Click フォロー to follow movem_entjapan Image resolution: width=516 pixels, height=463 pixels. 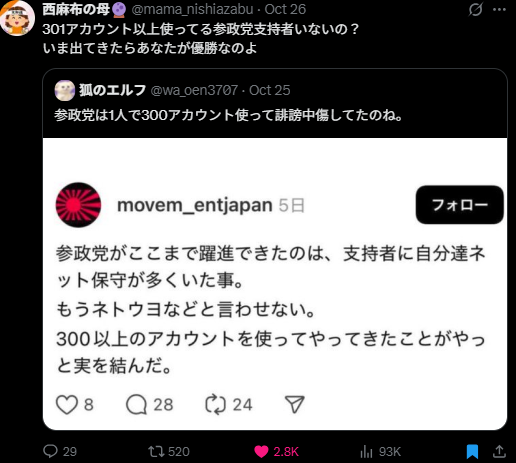coord(459,205)
